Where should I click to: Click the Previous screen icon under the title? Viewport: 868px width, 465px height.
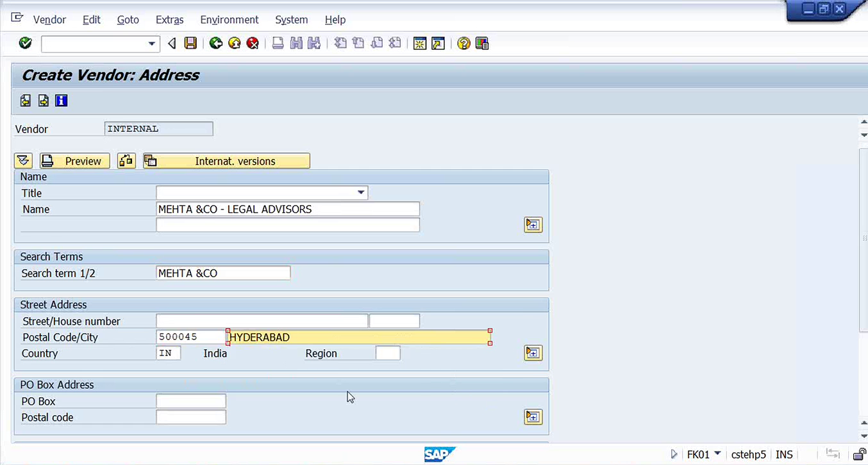click(26, 101)
